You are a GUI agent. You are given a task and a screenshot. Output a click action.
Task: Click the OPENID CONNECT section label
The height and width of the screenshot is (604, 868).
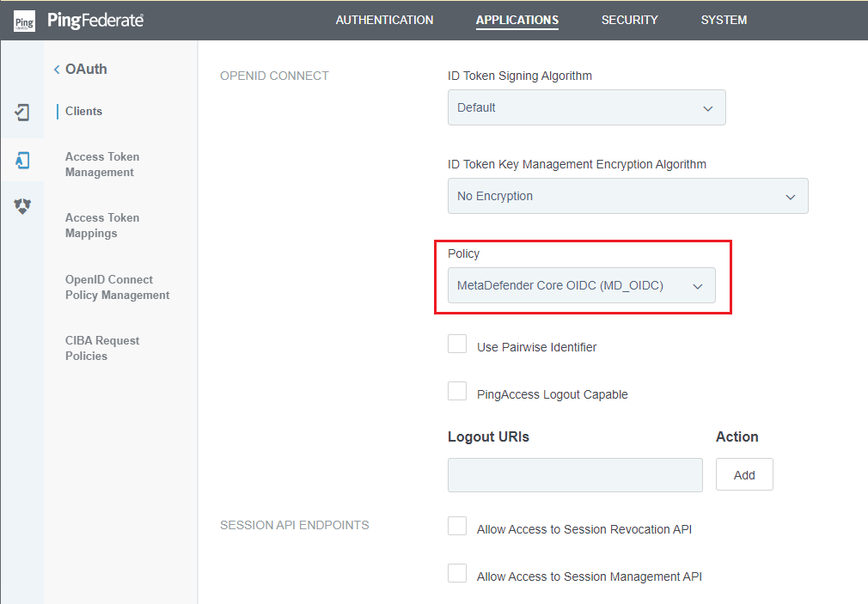(x=274, y=76)
